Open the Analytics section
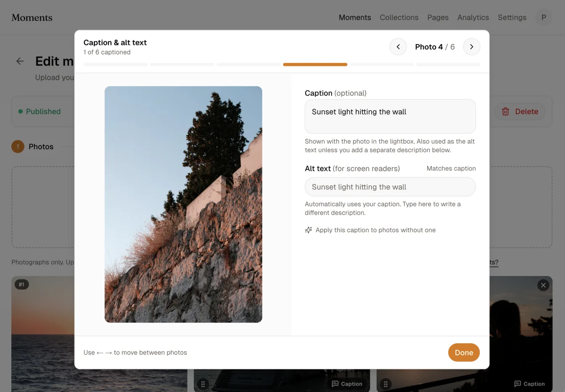Viewport: 565px width, 392px height. (x=473, y=17)
